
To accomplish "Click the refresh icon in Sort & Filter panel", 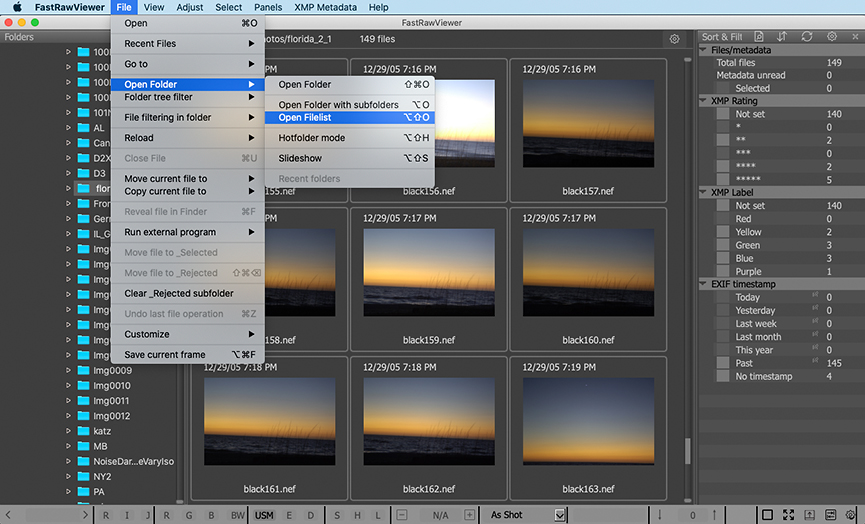I will [x=806, y=37].
